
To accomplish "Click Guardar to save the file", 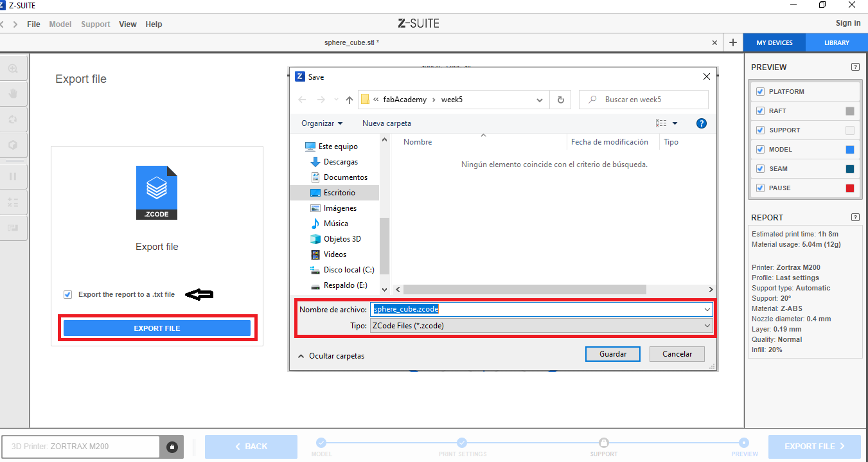I will pos(613,354).
